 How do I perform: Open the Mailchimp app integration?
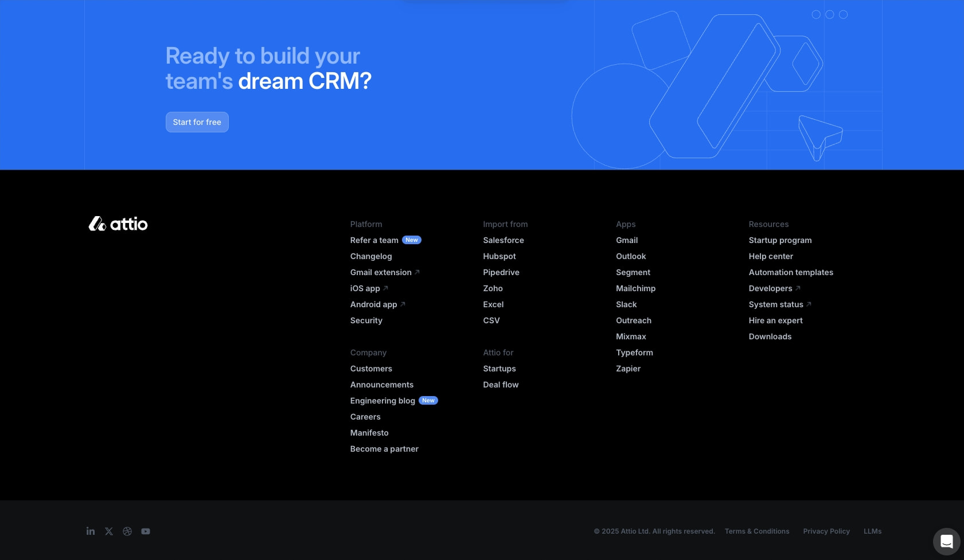[x=635, y=288]
